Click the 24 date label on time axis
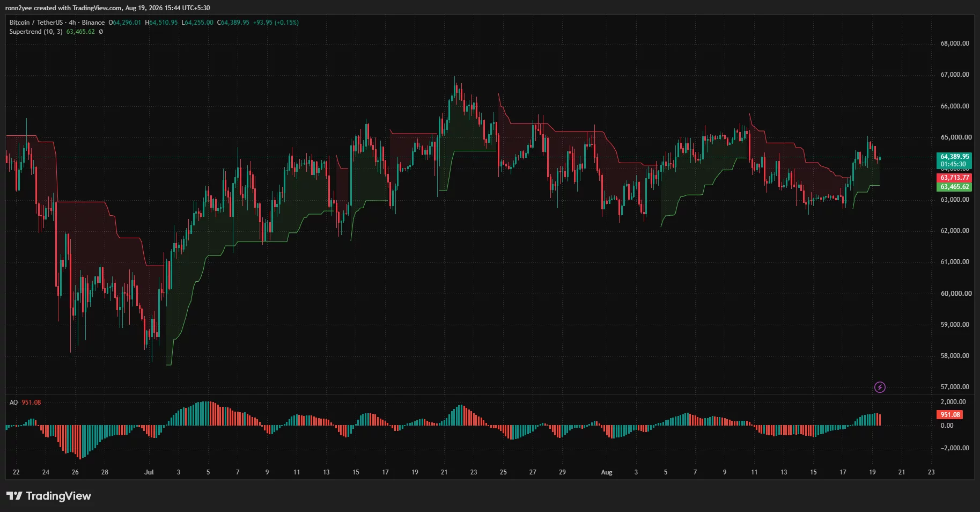 pos(46,472)
